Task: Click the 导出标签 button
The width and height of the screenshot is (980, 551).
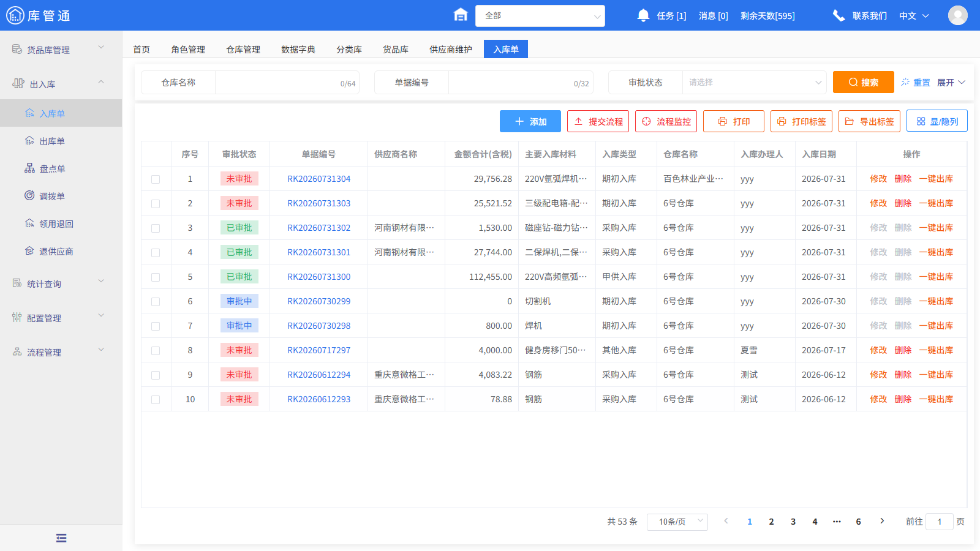Action: [x=869, y=121]
